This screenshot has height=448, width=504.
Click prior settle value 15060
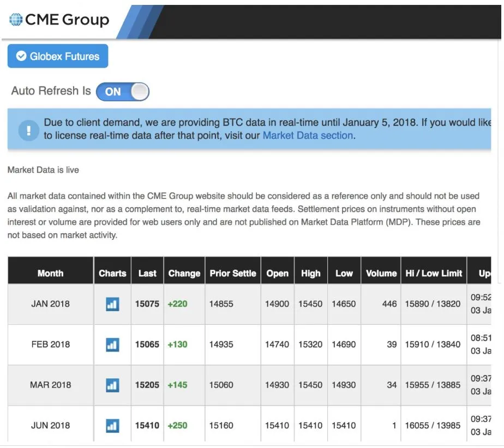221,385
